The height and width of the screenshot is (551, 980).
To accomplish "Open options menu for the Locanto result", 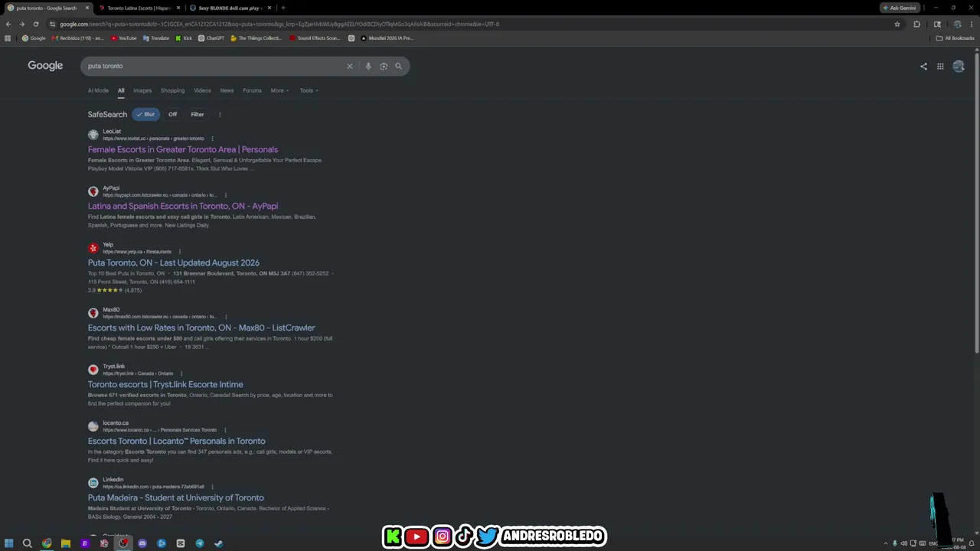I will click(x=225, y=430).
